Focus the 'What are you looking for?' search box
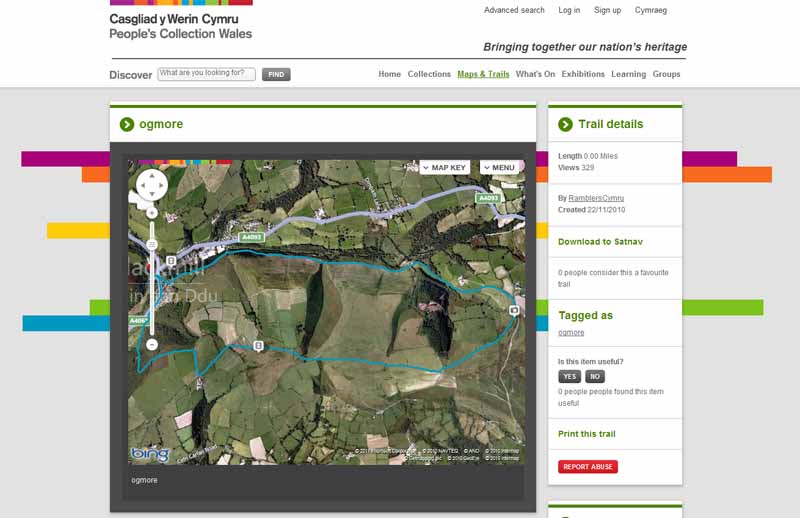Screen dimensions: 800x518 pyautogui.click(x=207, y=73)
